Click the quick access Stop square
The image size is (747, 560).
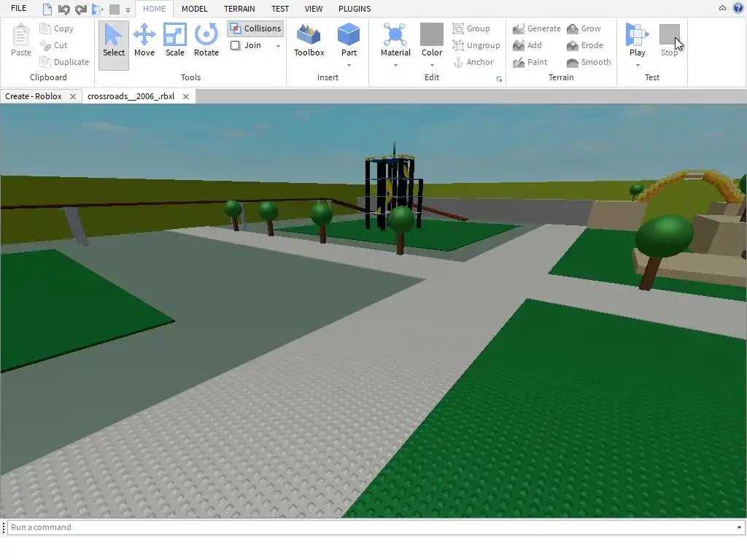[115, 9]
